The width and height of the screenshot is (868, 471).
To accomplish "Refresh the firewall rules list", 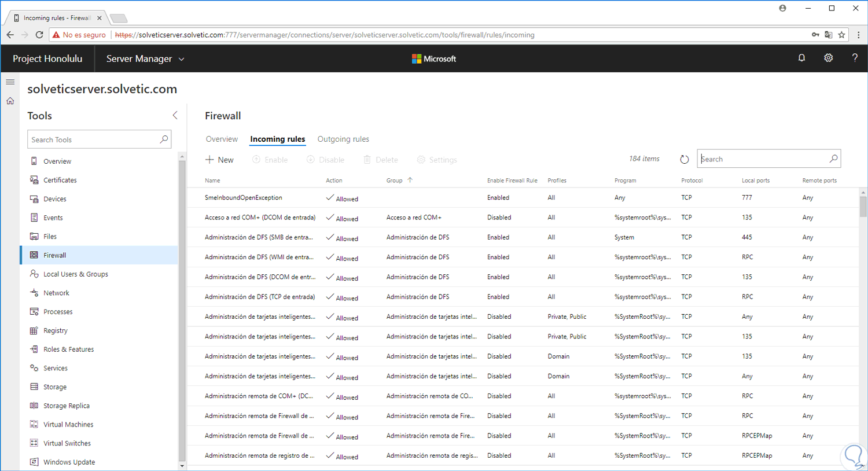I will (684, 159).
